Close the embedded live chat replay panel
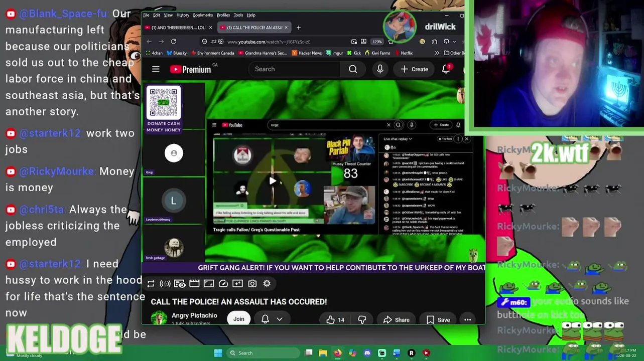This screenshot has width=644, height=361. click(466, 139)
